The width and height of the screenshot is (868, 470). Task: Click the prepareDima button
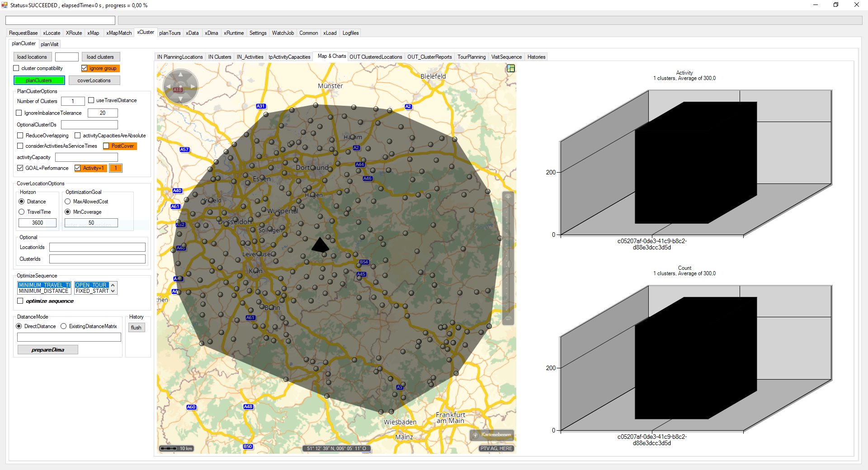[x=47, y=350]
